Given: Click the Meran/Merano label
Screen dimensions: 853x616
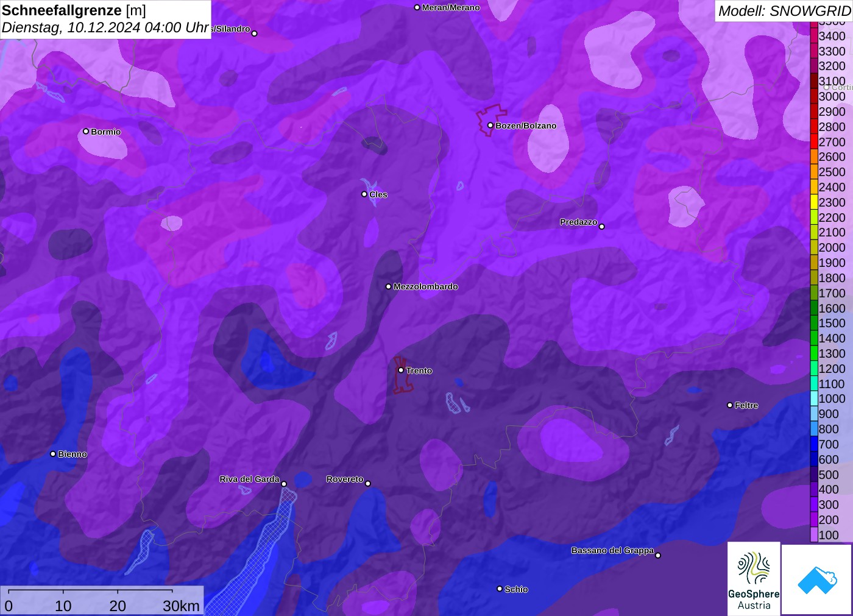Looking at the screenshot, I should (x=451, y=8).
